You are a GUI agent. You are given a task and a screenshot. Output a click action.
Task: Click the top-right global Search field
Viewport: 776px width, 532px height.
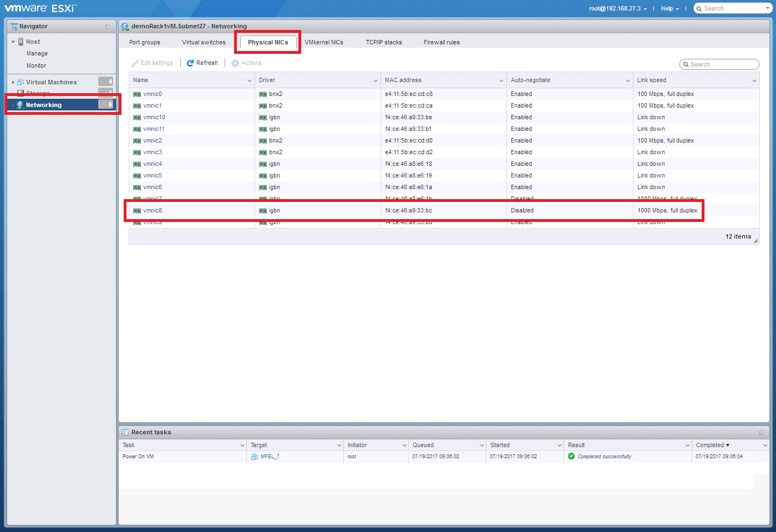[x=732, y=8]
